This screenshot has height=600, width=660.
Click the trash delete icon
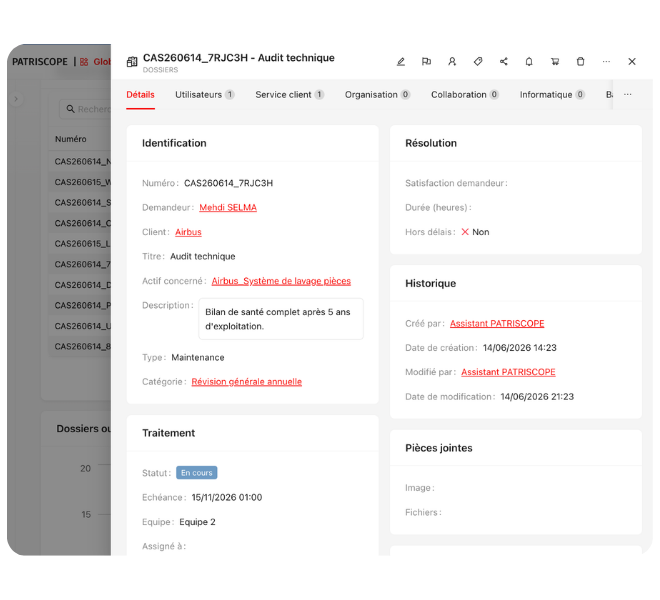(580, 62)
